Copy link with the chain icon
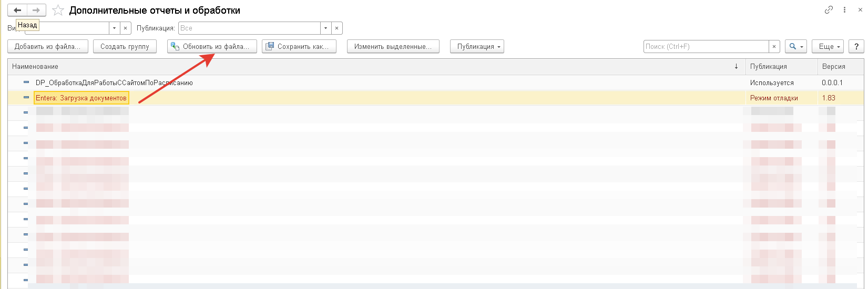 [829, 10]
